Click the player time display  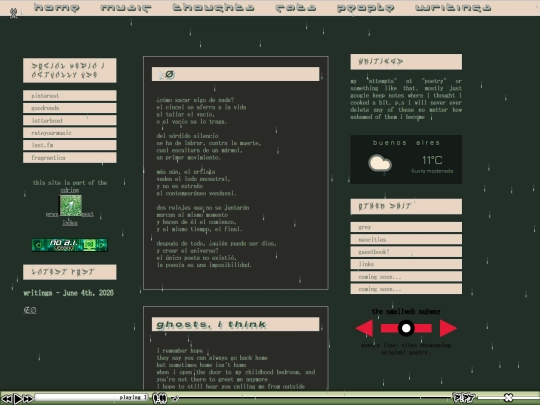click(160, 398)
